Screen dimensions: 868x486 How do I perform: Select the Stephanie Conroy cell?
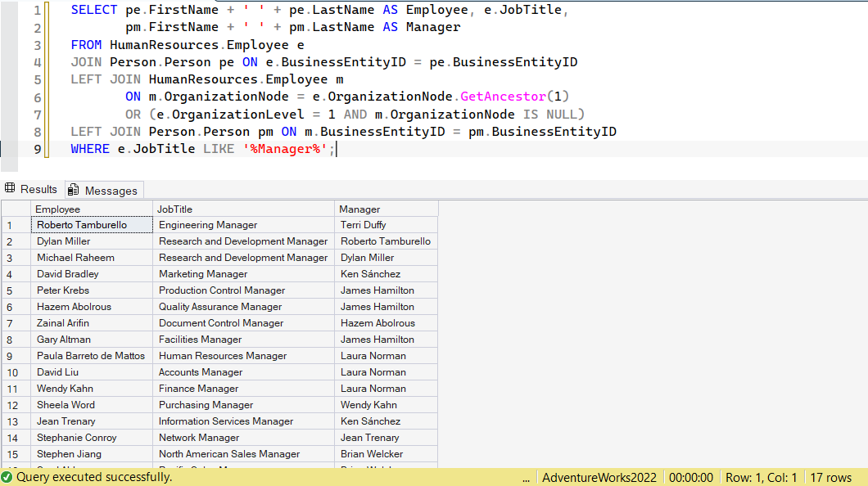92,438
